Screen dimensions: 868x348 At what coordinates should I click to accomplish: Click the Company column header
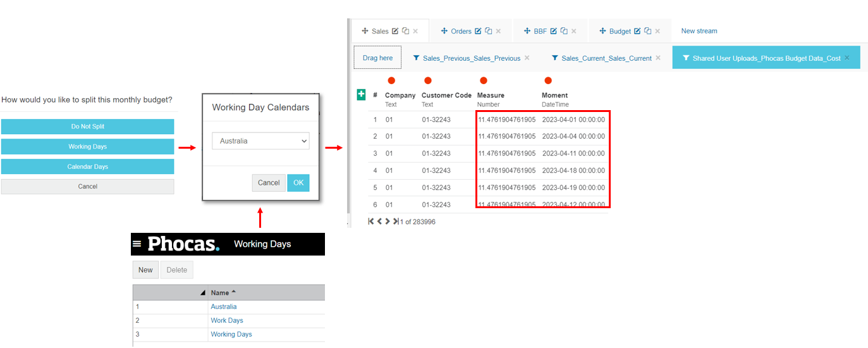click(400, 96)
